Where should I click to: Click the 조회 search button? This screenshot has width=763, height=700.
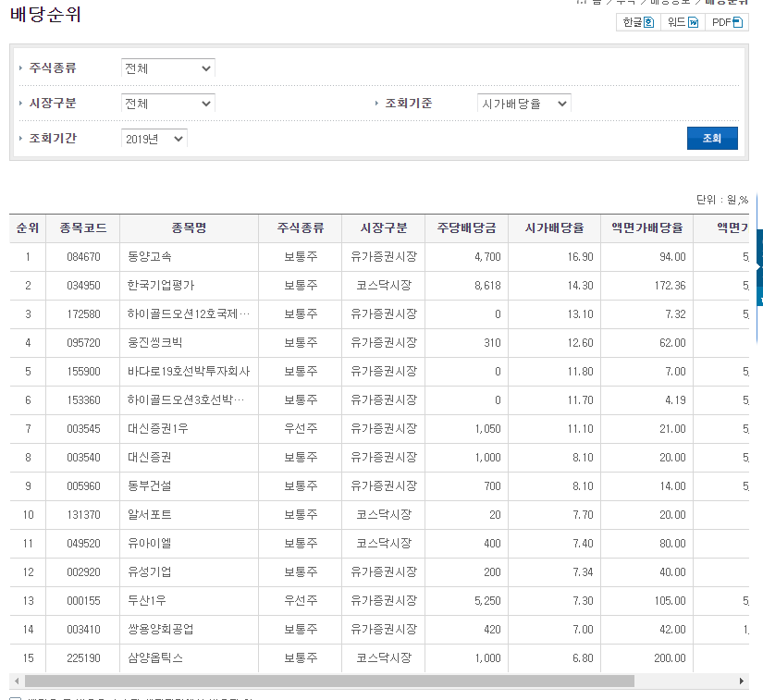712,138
